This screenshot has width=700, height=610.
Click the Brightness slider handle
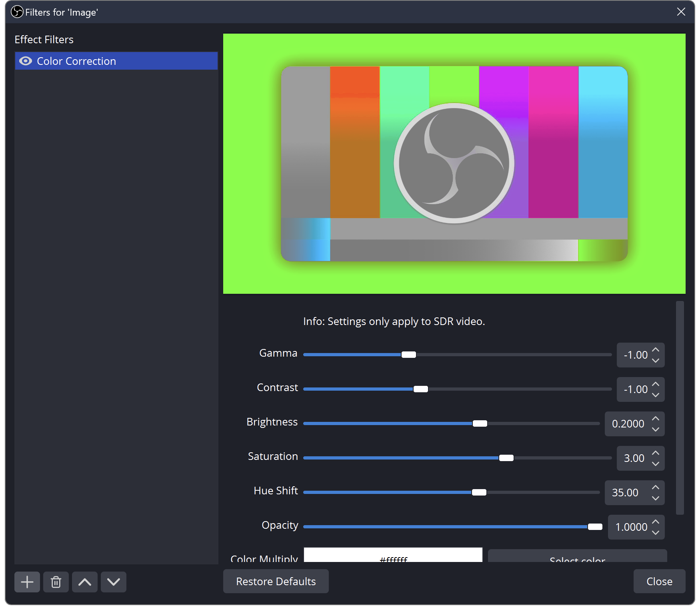480,423
